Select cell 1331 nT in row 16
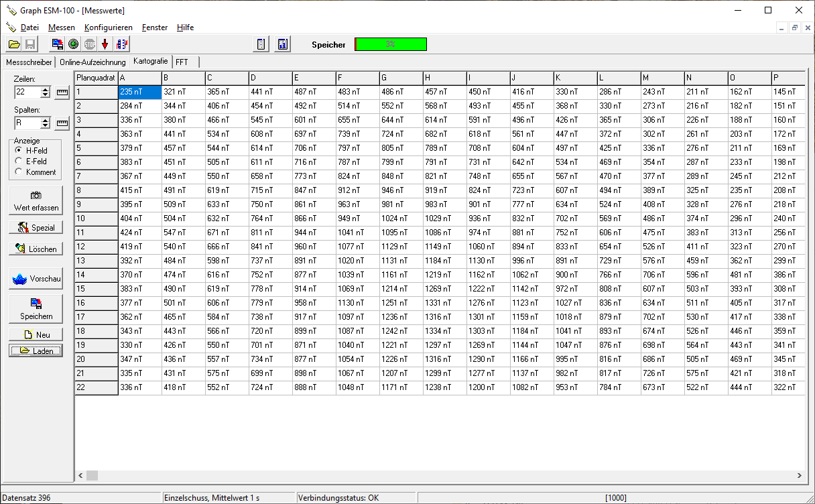Image resolution: width=815 pixels, height=504 pixels. 445,303
